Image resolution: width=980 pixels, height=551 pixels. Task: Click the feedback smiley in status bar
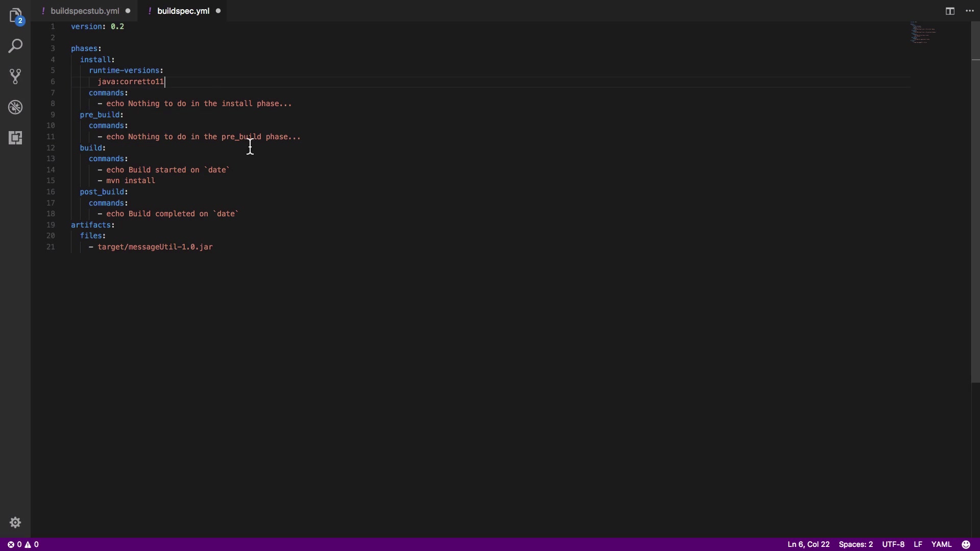click(966, 544)
